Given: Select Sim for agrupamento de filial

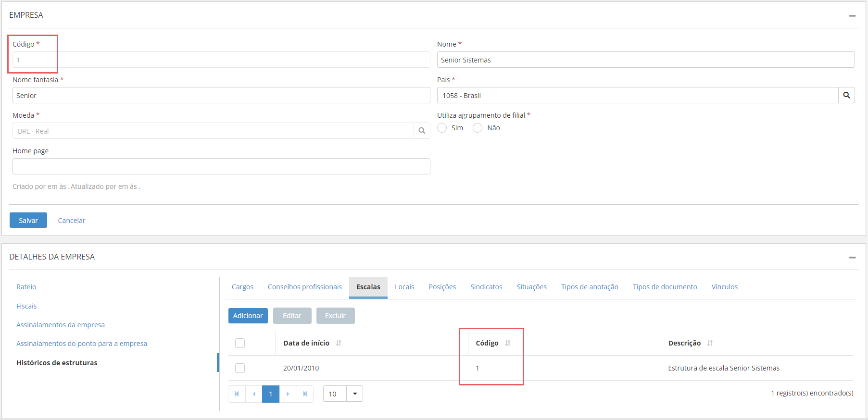Looking at the screenshot, I should point(442,128).
